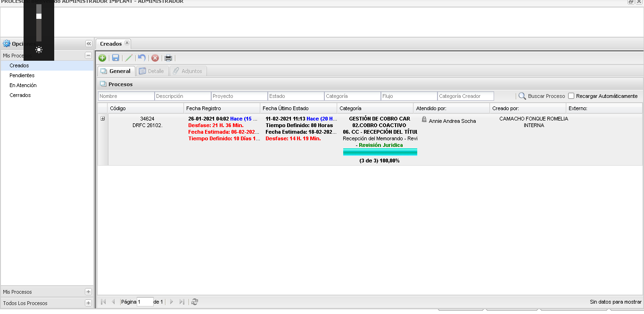Click the Buscar Proceso button
Viewport: 644px width, 314px height.
click(x=542, y=96)
